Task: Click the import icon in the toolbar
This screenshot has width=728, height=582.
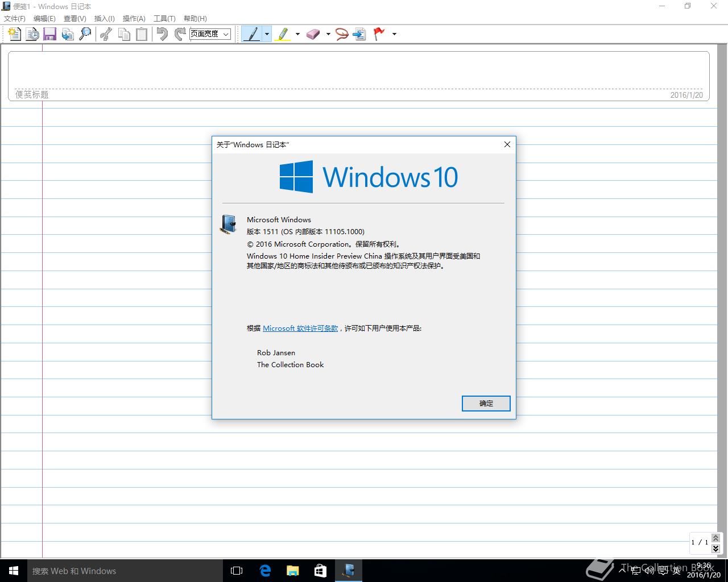Action: pyautogui.click(x=68, y=34)
